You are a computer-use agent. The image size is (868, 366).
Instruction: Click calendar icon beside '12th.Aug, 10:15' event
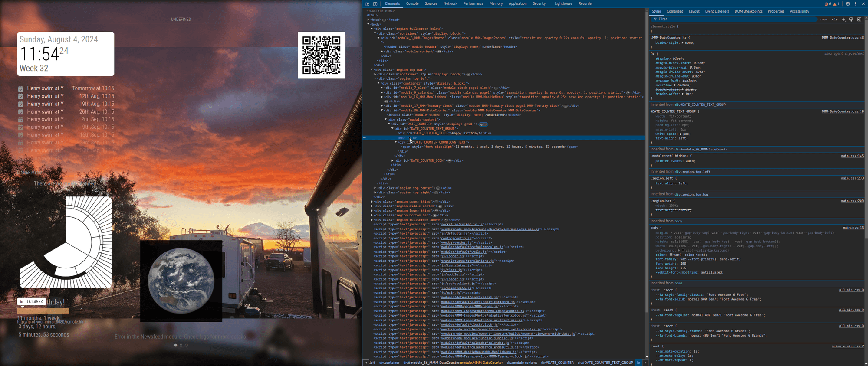tap(20, 96)
